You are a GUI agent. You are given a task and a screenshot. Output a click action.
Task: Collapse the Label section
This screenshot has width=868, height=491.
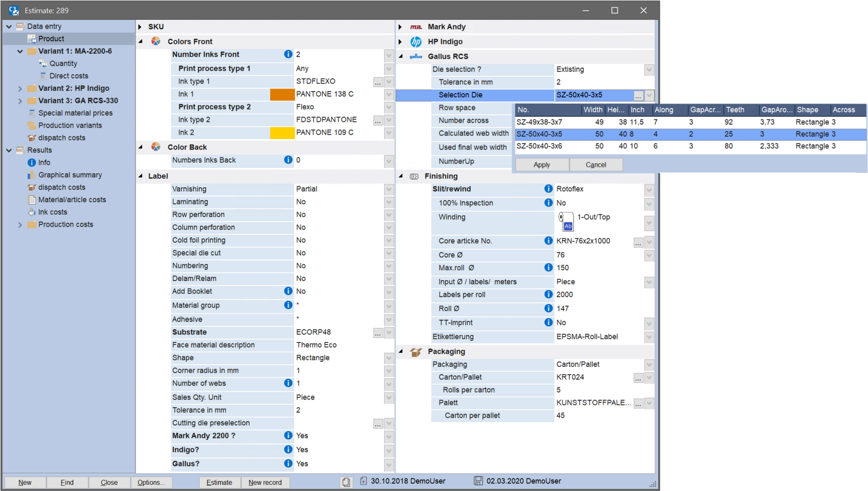coord(140,176)
